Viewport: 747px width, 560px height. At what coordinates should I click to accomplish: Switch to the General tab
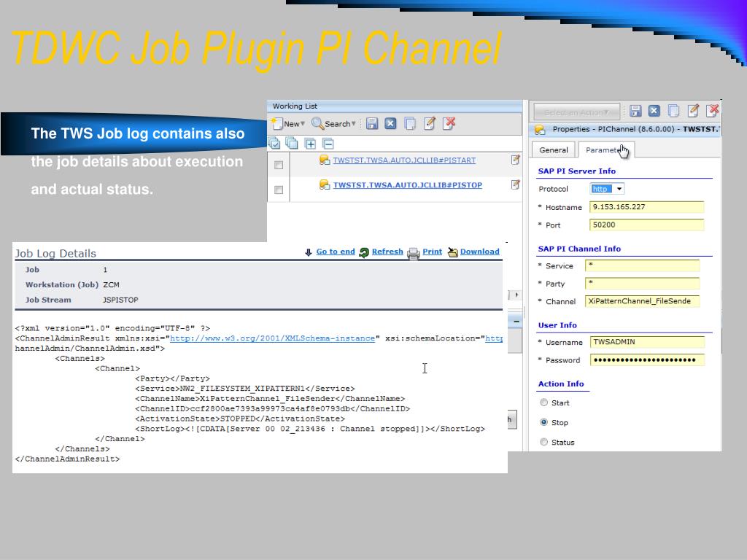pyautogui.click(x=554, y=150)
